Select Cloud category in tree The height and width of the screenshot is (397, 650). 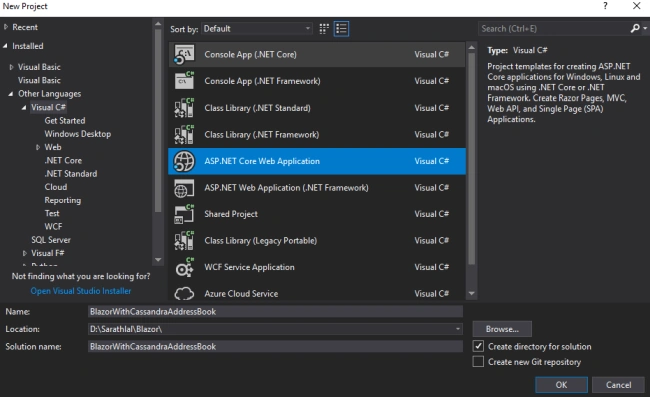(56, 187)
